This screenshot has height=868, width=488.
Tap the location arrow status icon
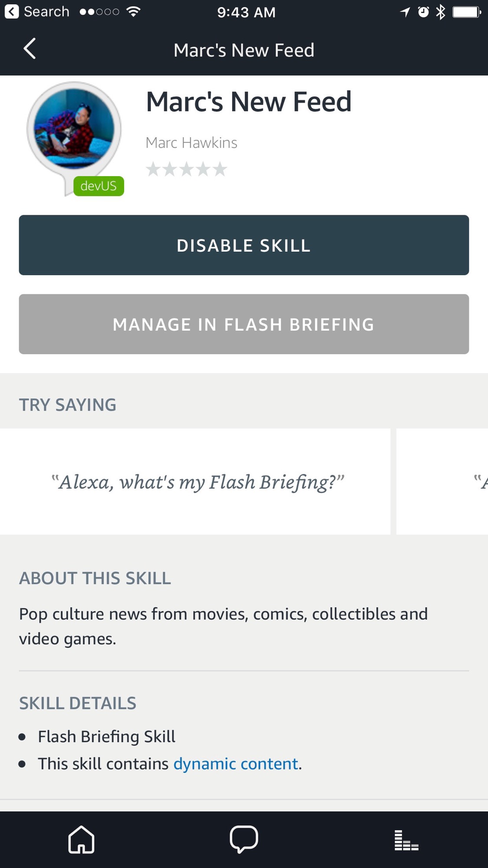[x=405, y=12]
